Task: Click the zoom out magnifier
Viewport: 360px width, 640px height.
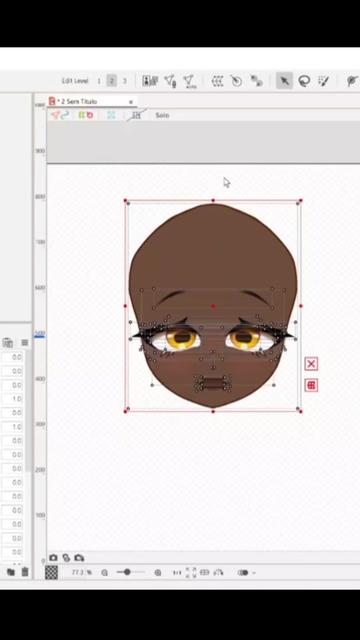Action: click(105, 573)
